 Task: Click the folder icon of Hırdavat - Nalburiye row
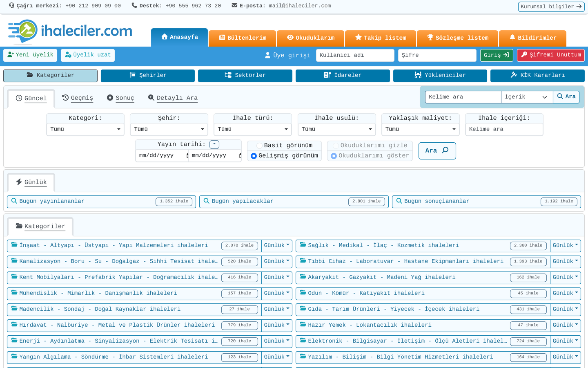pos(14,325)
